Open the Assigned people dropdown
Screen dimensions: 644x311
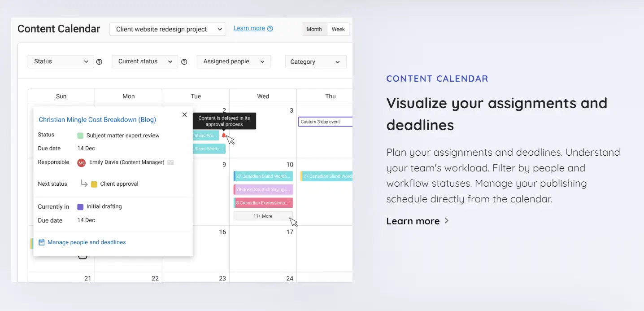233,61
